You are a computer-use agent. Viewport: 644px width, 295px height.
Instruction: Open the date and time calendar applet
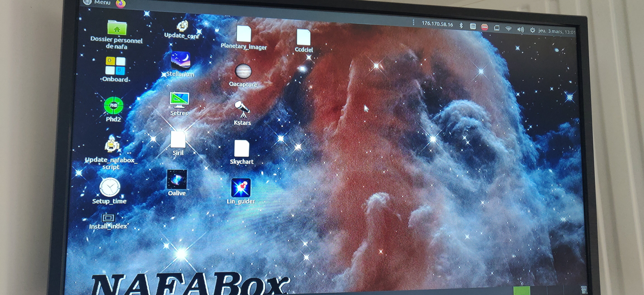click(x=557, y=31)
